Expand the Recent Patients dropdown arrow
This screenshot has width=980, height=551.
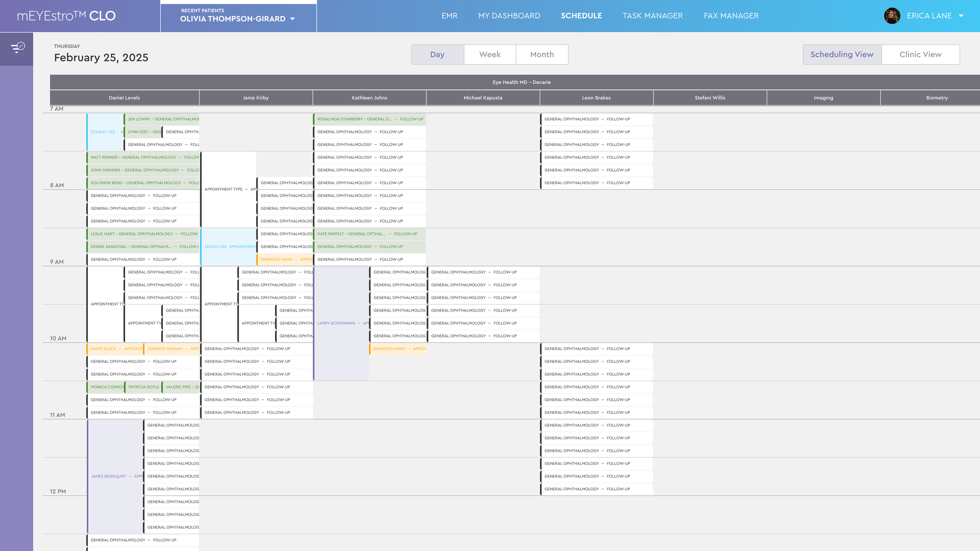[292, 19]
